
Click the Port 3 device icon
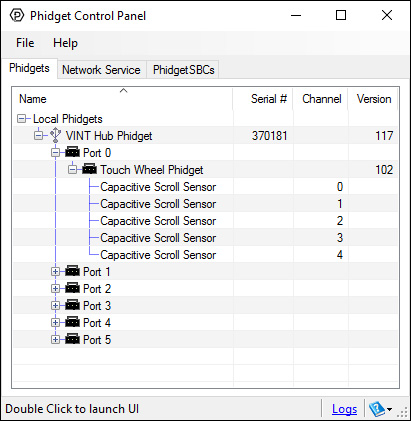[x=72, y=305]
